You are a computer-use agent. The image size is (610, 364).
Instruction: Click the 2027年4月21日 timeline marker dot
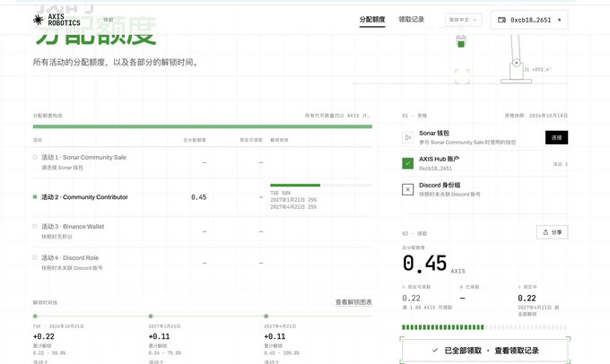(266, 316)
